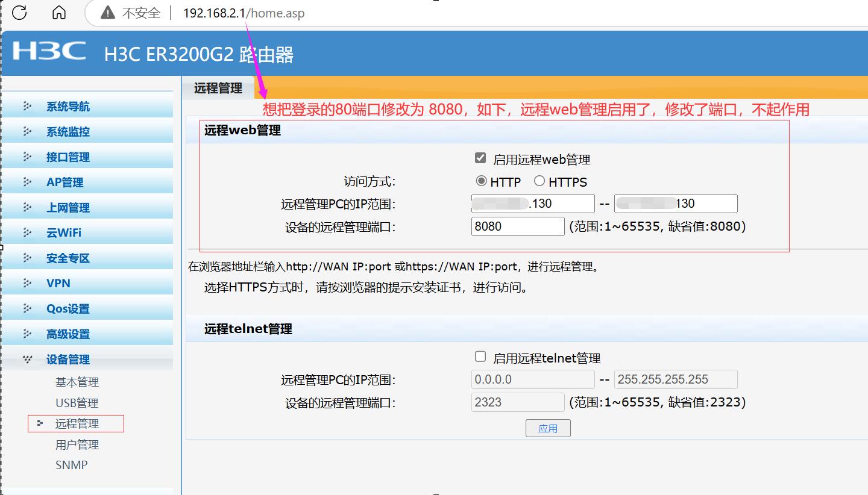Click the 远程telnet管理 section heading
This screenshot has width=868, height=495.
(248, 329)
